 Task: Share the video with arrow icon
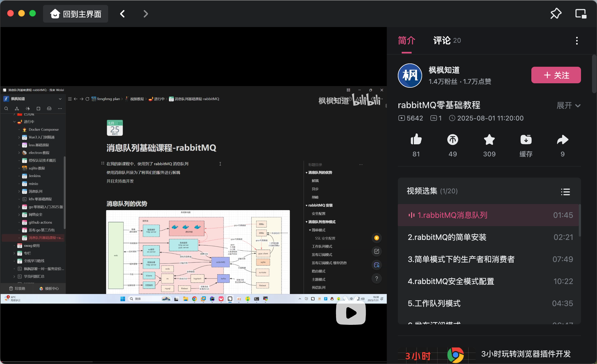563,140
